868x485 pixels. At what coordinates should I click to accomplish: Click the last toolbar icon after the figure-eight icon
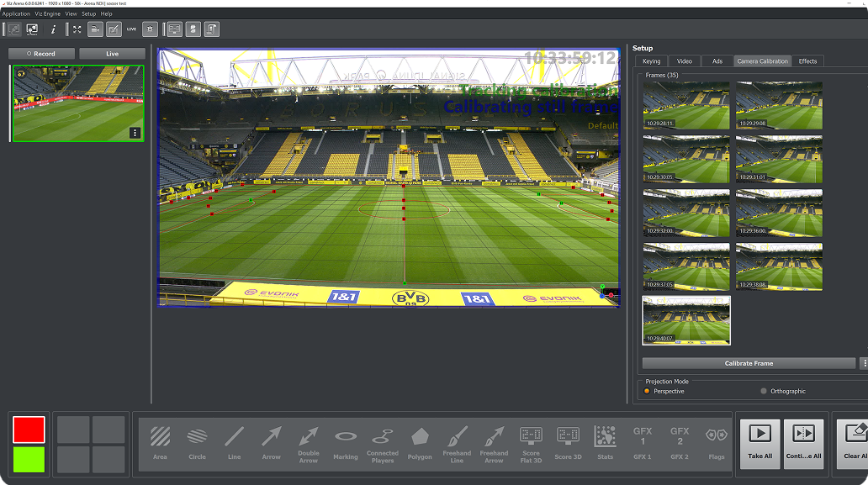211,29
